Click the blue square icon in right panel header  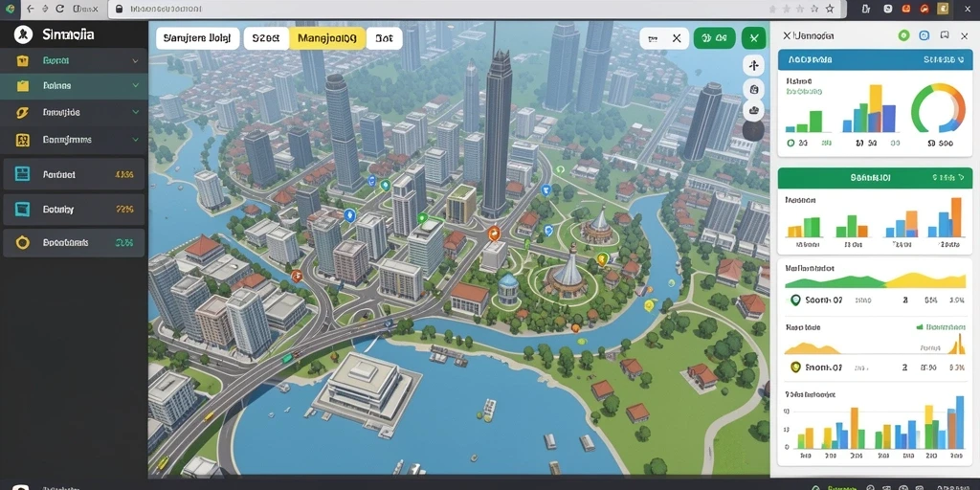(x=924, y=35)
